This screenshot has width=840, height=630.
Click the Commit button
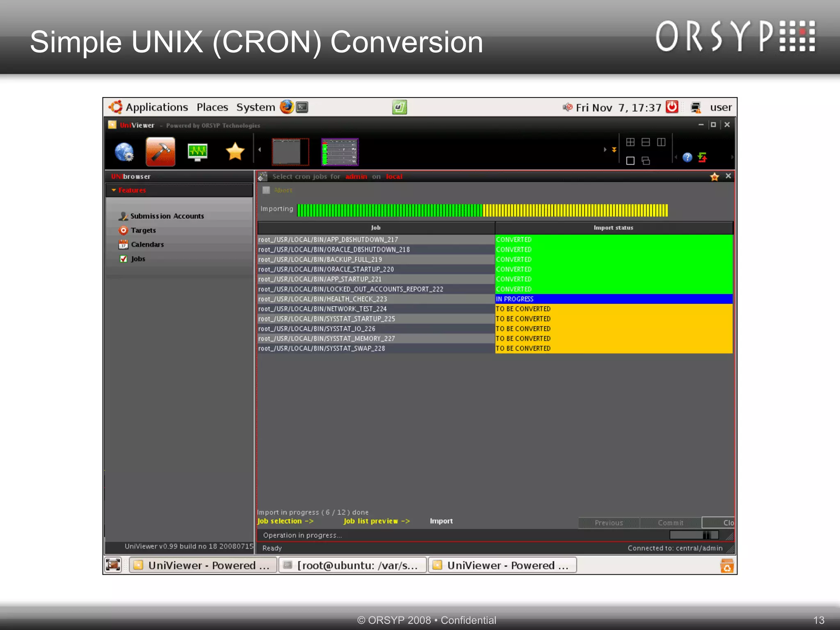tap(671, 523)
